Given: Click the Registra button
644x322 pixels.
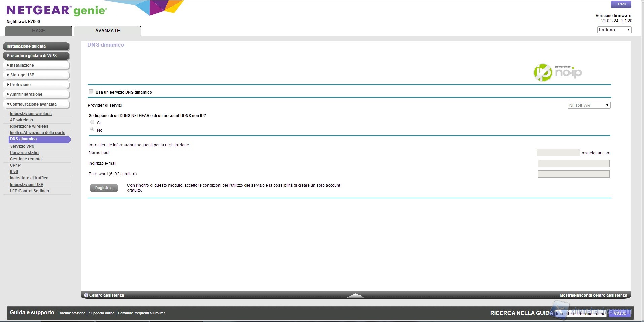Looking at the screenshot, I should tap(104, 188).
